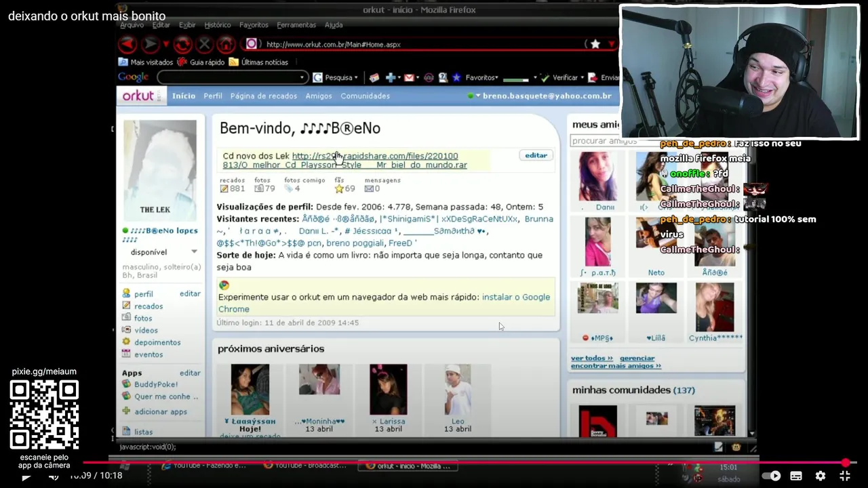Expand the account dropdown beside breno.basquete email
The width and height of the screenshot is (868, 488).
click(478, 96)
